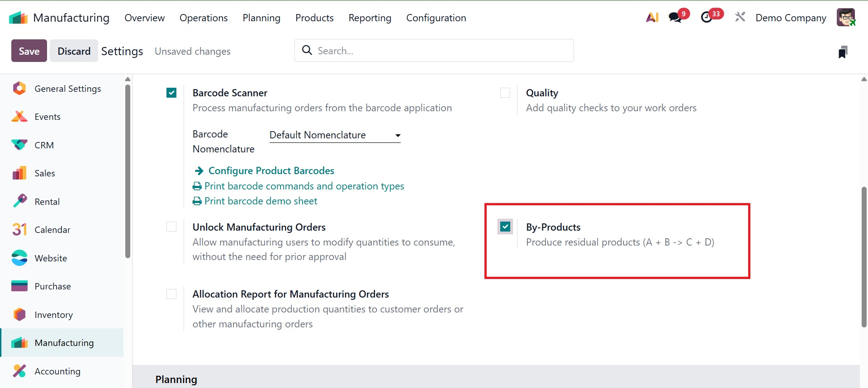Click the Manufacturing app logo icon
Viewport: 868px width, 388px height.
[x=18, y=18]
